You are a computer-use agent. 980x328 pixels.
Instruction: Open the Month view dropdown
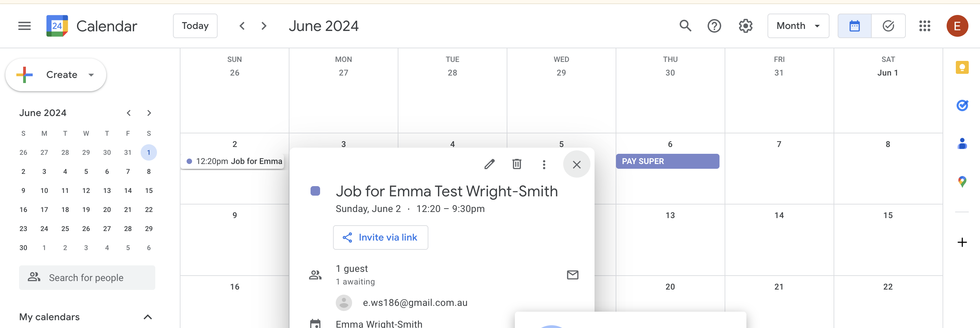(798, 26)
